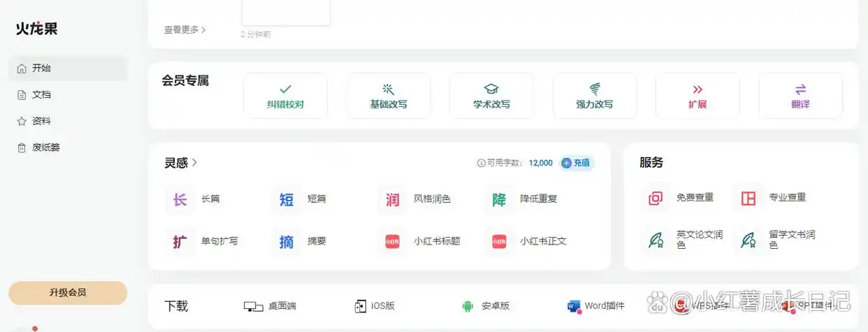
Task: Select the 扩展 card
Action: [697, 96]
